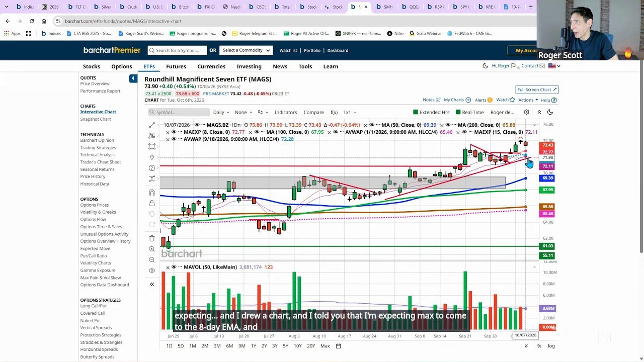Expand the Actions menu
Screen dimensions: 644x362
(528, 100)
